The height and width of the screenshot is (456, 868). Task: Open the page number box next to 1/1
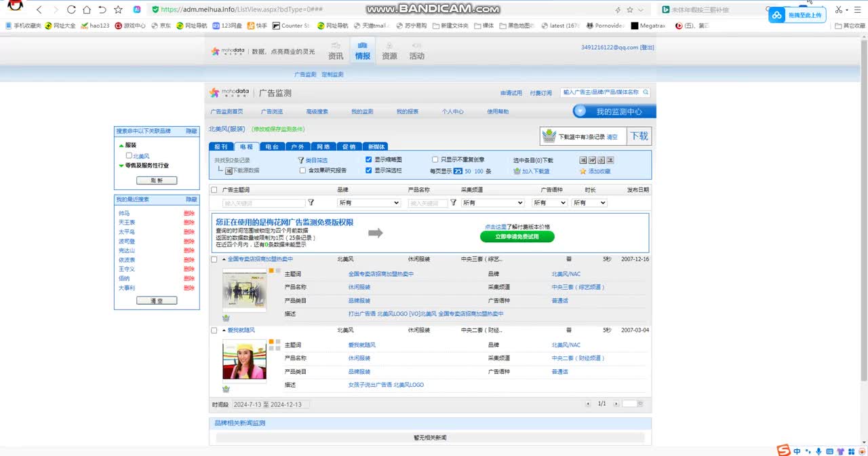click(x=630, y=404)
